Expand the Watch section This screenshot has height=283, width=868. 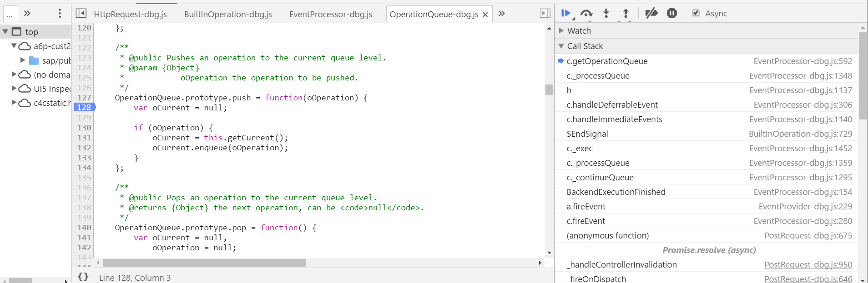[x=561, y=30]
